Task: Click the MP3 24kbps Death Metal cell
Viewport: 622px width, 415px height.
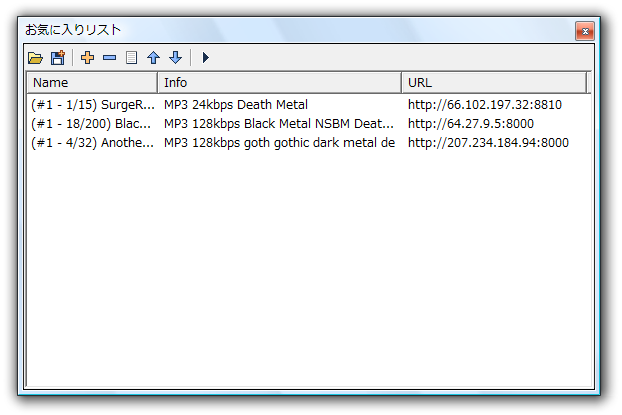Action: pyautogui.click(x=236, y=105)
